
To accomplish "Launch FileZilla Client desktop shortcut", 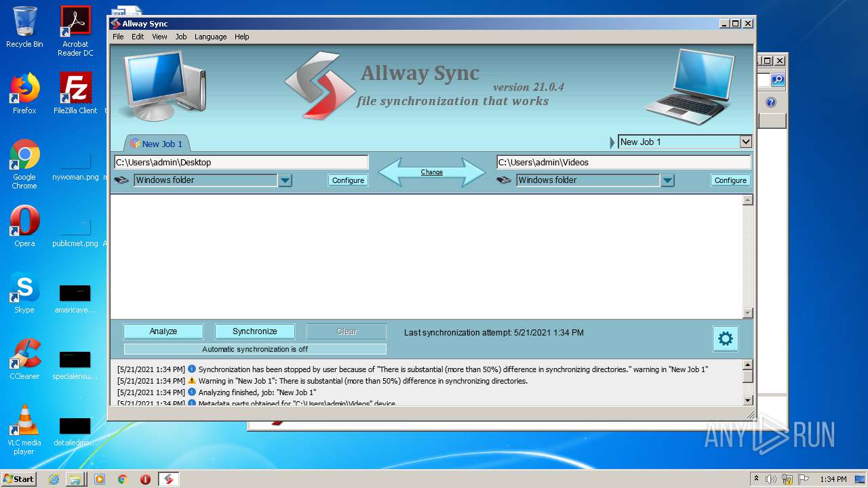I will tap(75, 94).
